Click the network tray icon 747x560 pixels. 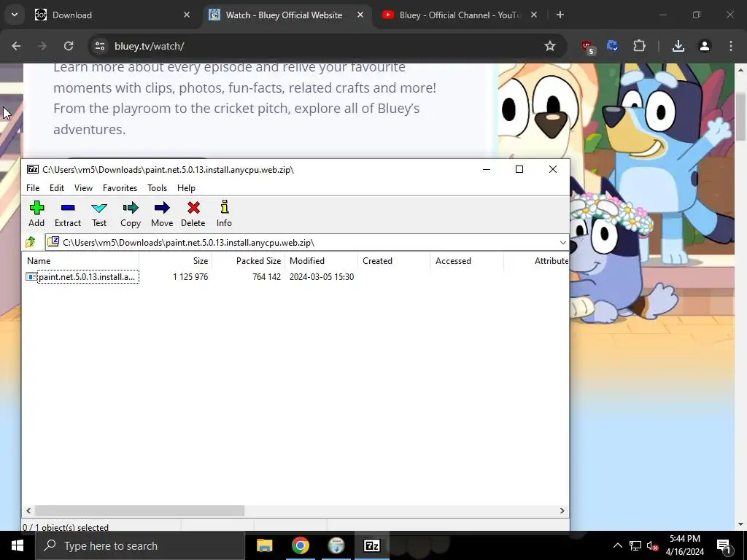click(x=635, y=545)
